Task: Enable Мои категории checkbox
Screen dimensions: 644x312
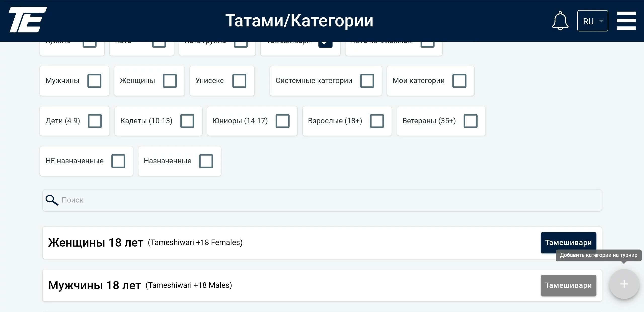Action: click(x=459, y=81)
